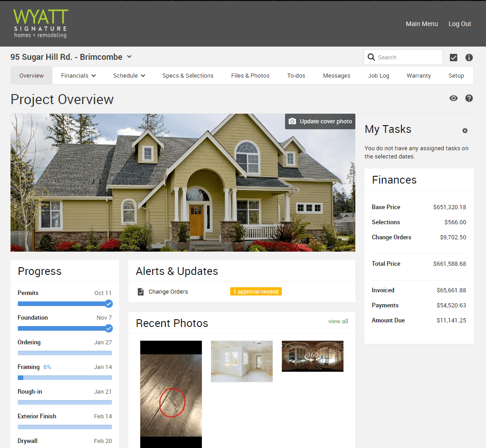Click the eye icon next to Project Overview
Image resolution: width=486 pixels, height=448 pixels.
point(454,98)
